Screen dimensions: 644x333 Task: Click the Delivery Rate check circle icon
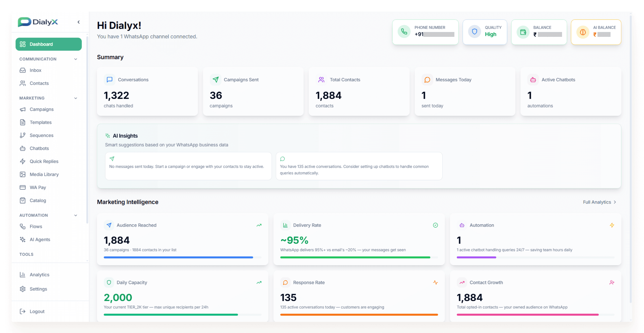[x=435, y=225]
